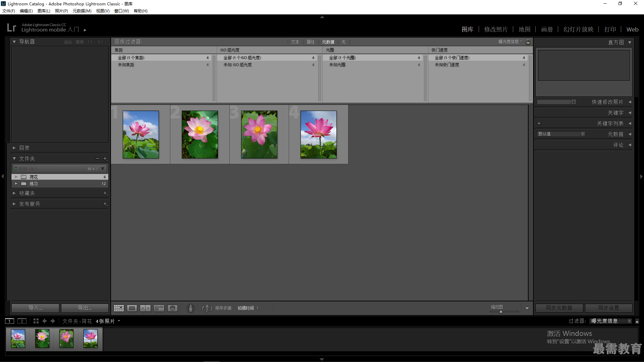Viewport: 644px width, 362px height.
Task: Open Survey view icon
Action: (159, 308)
